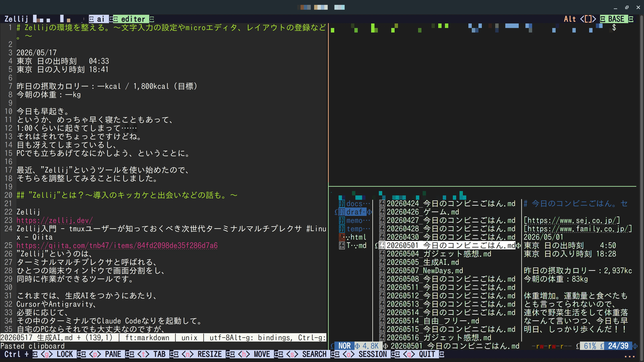This screenshot has width=644, height=362.
Task: Select the docs folder name in file manager
Action: click(358, 204)
